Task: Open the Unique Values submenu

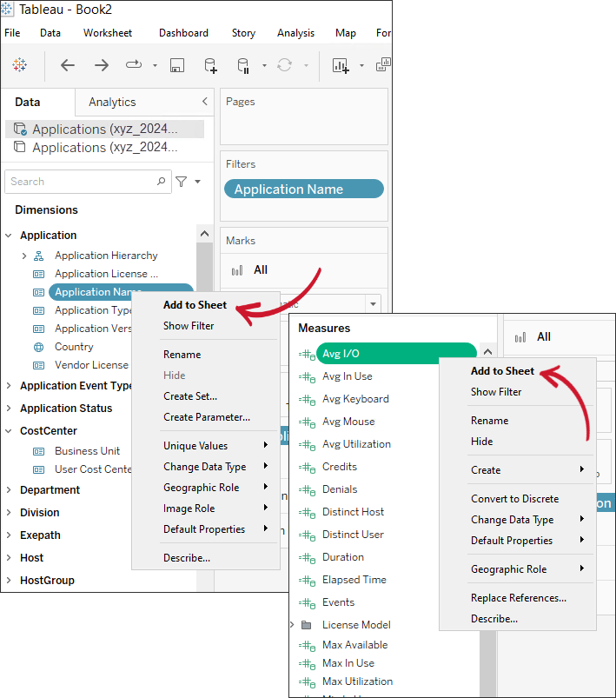Action: (x=215, y=446)
